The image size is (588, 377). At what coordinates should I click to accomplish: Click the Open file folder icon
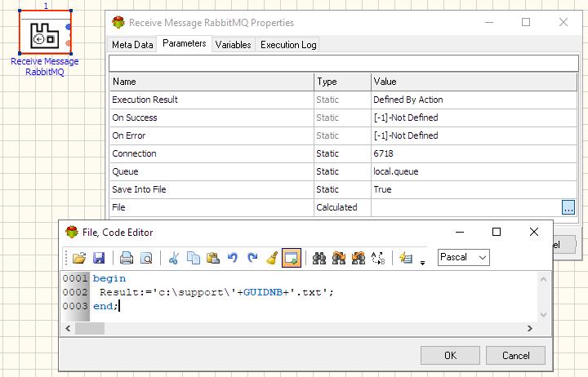pyautogui.click(x=79, y=258)
